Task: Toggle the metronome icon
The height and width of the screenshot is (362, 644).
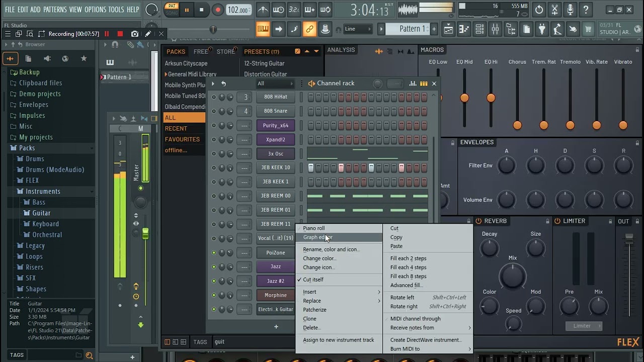Action: (263, 10)
